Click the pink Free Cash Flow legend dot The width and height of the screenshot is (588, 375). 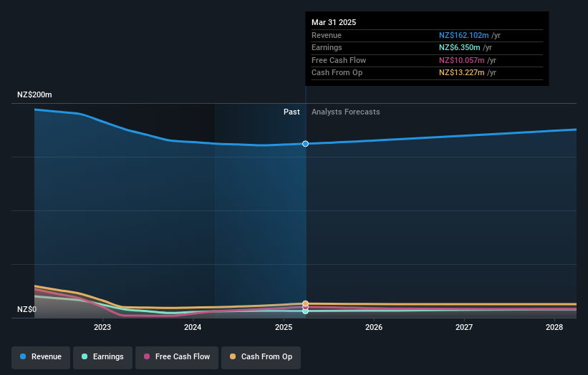tap(147, 356)
